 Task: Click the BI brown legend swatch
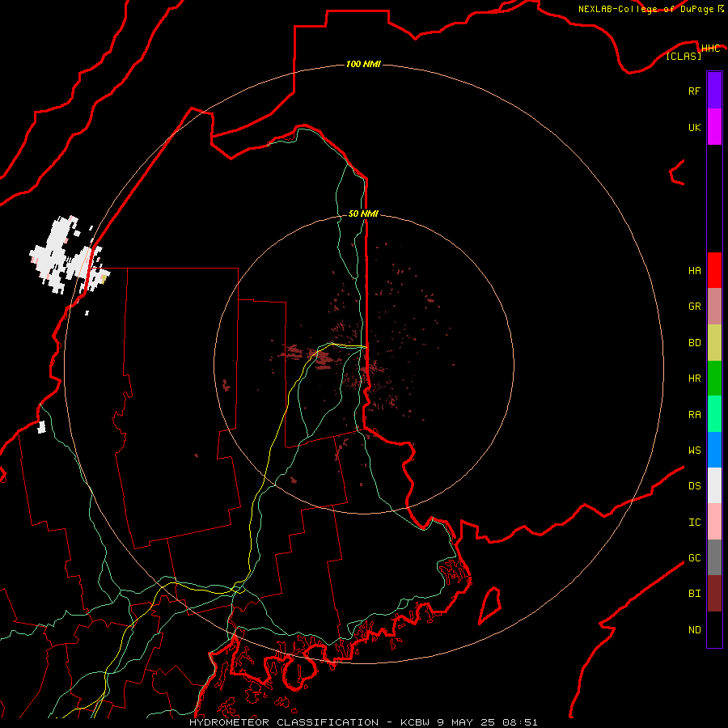[x=714, y=594]
